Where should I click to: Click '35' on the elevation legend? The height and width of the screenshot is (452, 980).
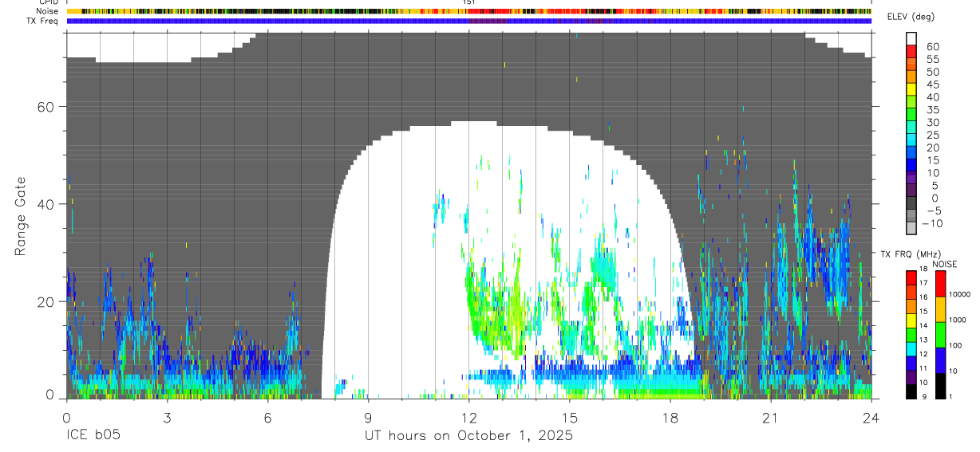point(932,110)
